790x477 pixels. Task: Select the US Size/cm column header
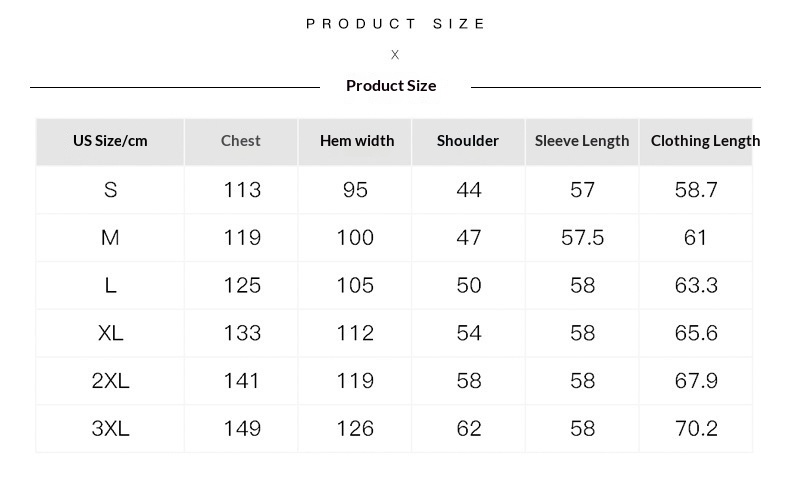coord(110,141)
